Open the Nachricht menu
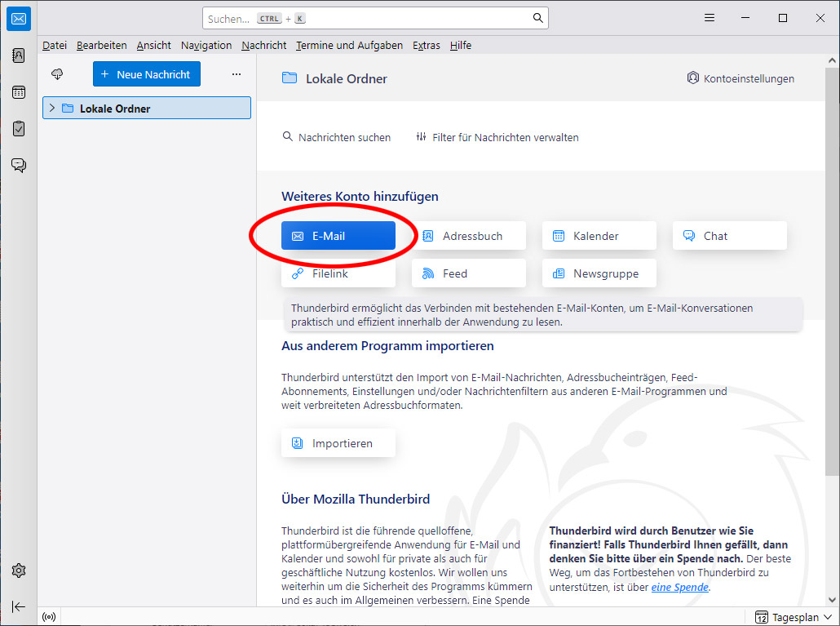The image size is (840, 626). [263, 45]
